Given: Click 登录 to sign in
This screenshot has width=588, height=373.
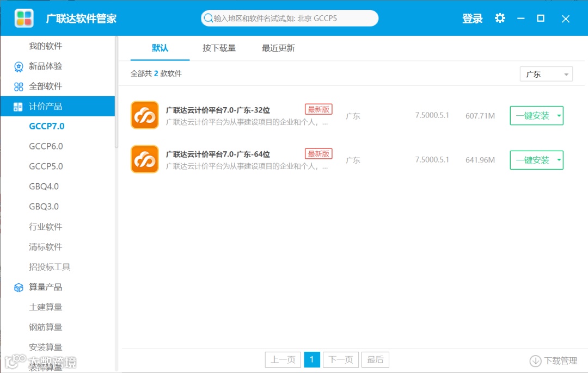Looking at the screenshot, I should [x=472, y=18].
